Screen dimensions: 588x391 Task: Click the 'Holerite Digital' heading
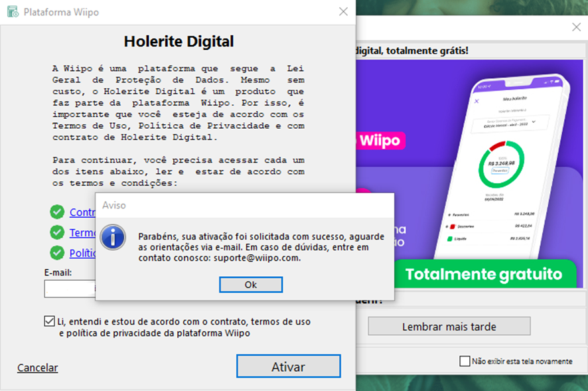pos(179,41)
